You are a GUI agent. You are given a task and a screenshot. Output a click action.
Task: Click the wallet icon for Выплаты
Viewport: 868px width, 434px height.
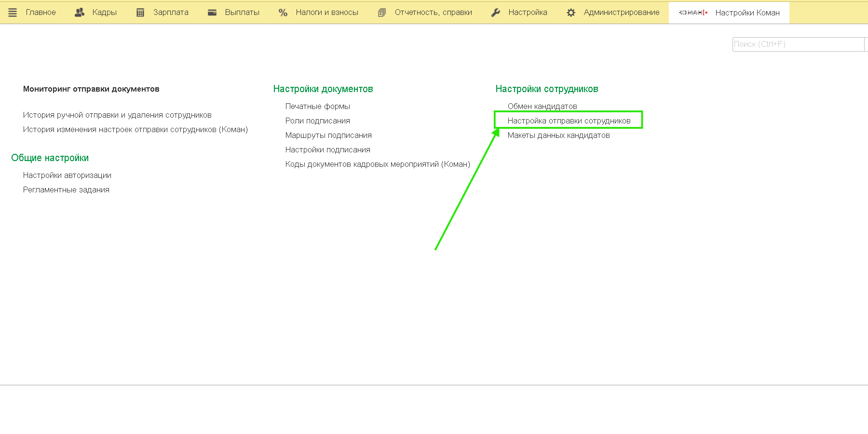tap(212, 13)
